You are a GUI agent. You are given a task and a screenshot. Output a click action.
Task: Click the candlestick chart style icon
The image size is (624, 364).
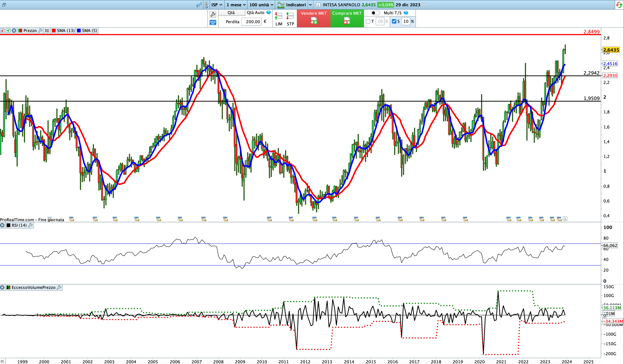point(199,5)
